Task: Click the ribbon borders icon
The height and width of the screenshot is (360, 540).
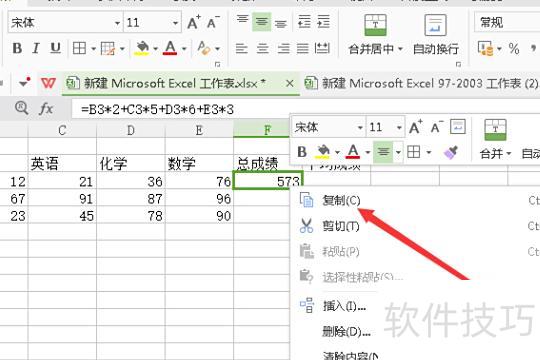Action: pyautogui.click(x=80, y=48)
